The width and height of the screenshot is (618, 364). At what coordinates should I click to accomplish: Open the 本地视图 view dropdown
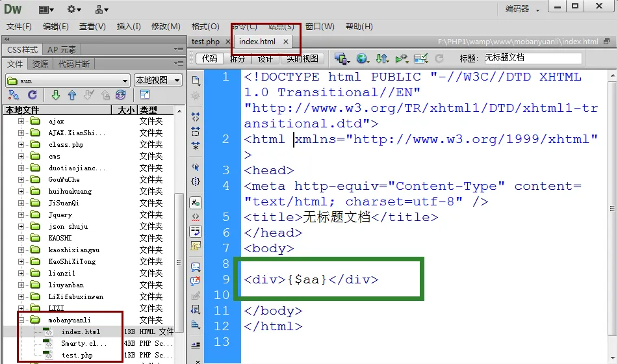tap(158, 81)
